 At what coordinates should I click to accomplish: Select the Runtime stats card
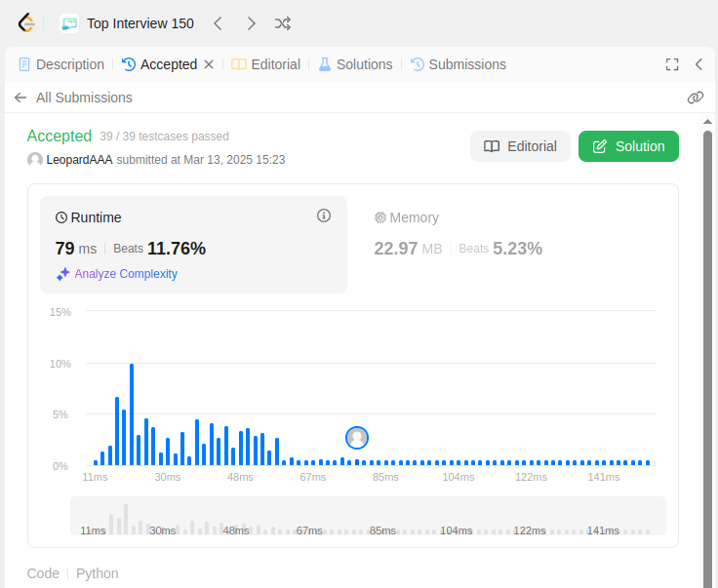point(193,245)
